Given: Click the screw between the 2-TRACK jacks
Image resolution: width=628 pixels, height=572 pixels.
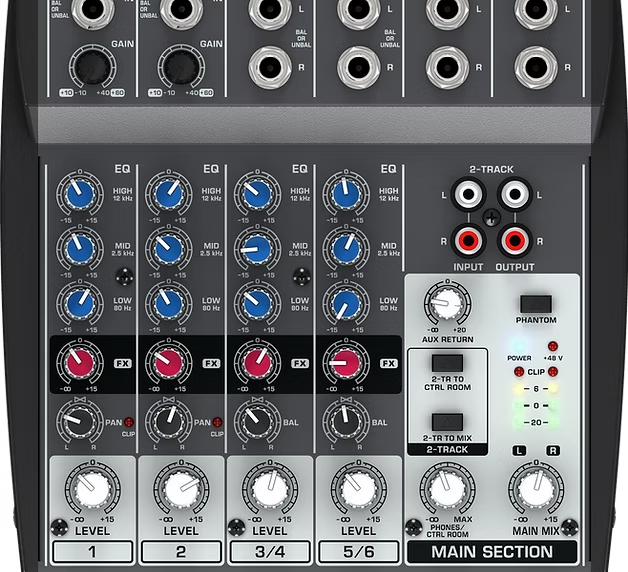Looking at the screenshot, I should click(491, 218).
